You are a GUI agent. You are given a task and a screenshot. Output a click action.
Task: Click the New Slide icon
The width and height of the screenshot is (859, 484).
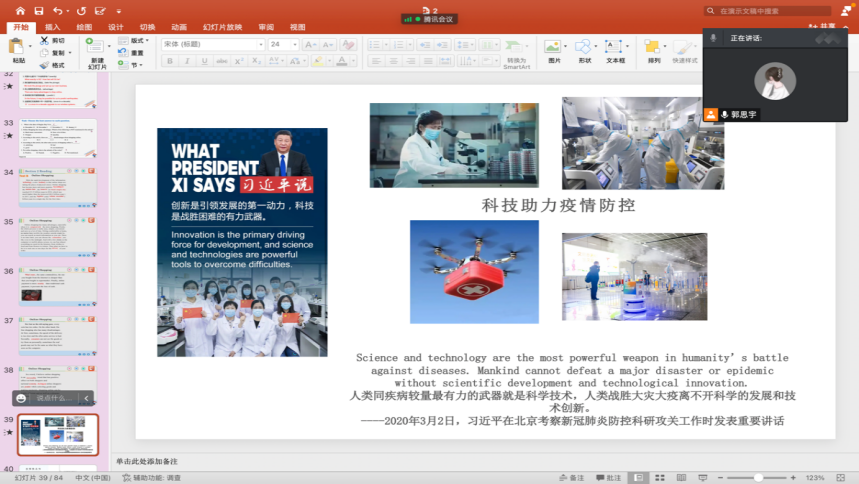tap(96, 46)
